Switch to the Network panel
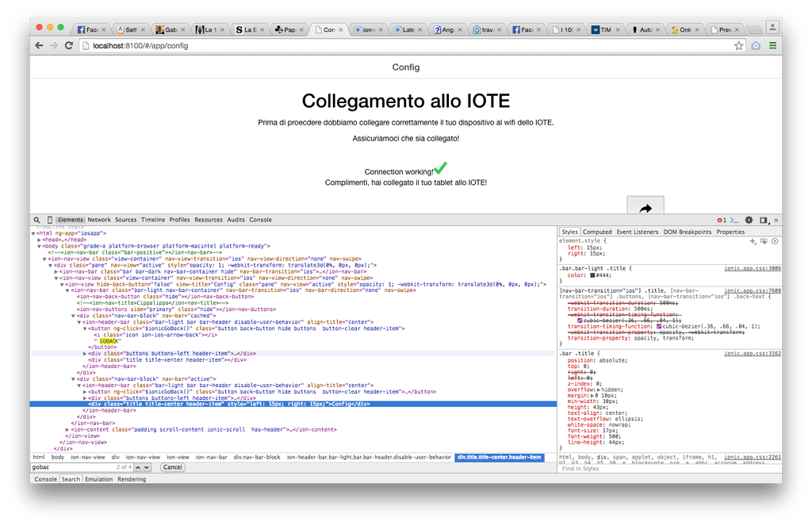 (99, 220)
